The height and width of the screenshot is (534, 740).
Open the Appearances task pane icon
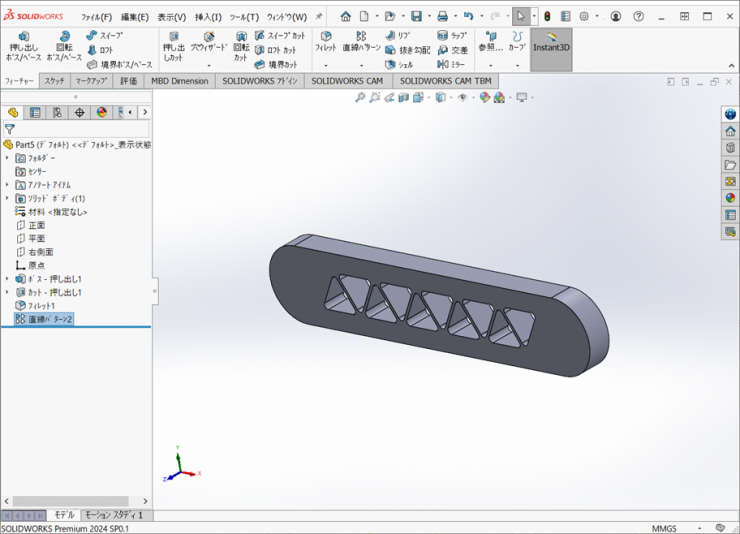coord(730,198)
